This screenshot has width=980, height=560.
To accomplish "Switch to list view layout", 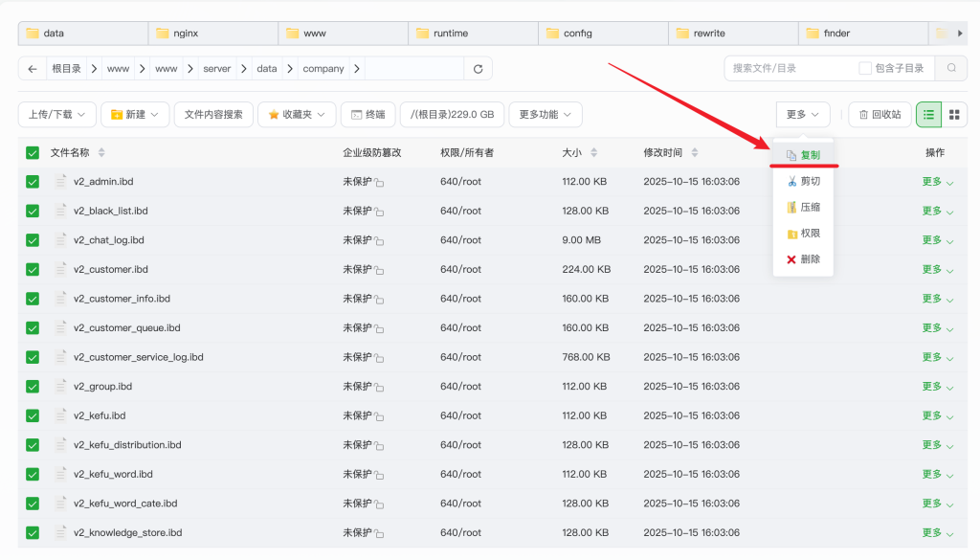I will pos(928,115).
